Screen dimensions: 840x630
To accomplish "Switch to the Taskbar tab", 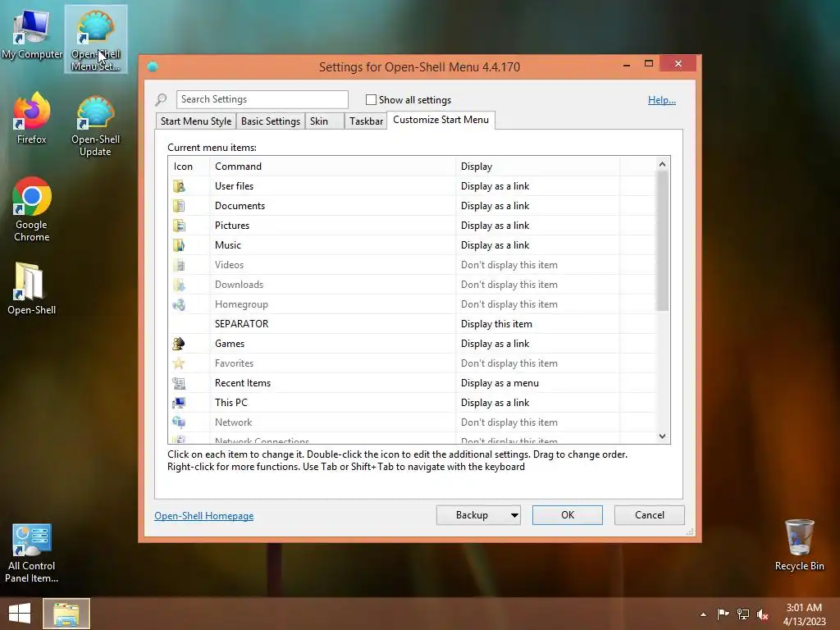I will (x=366, y=121).
